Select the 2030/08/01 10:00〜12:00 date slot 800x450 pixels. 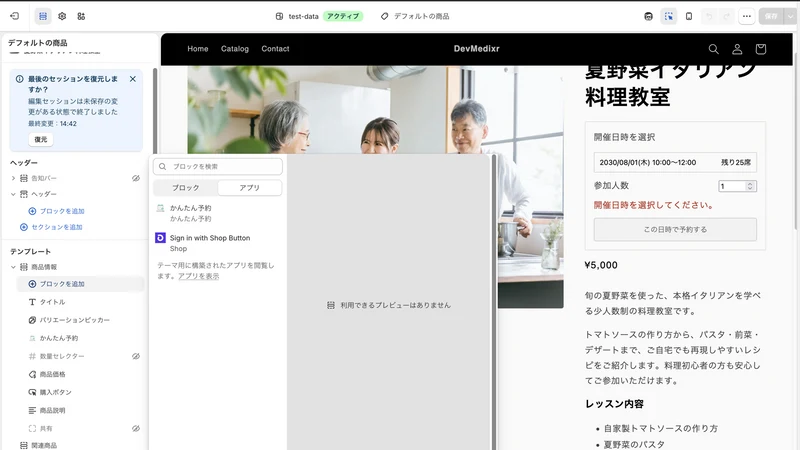pyautogui.click(x=675, y=162)
